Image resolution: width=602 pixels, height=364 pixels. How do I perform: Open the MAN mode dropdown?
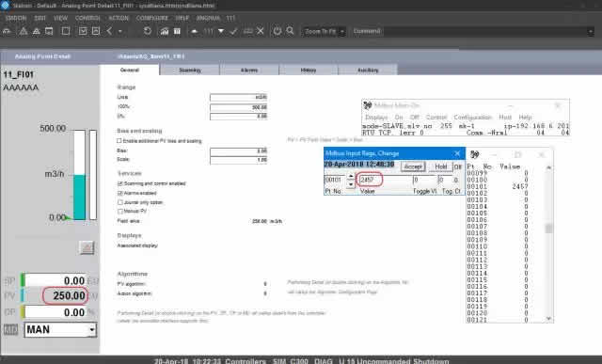92,330
